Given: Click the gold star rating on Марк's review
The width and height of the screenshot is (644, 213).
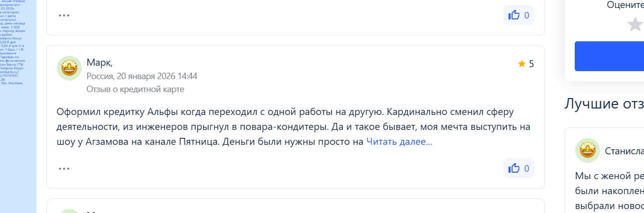Looking at the screenshot, I should pos(522,64).
